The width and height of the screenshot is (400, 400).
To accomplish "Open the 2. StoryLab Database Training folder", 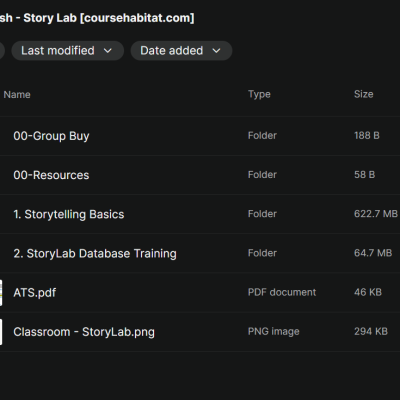I will pos(95,254).
